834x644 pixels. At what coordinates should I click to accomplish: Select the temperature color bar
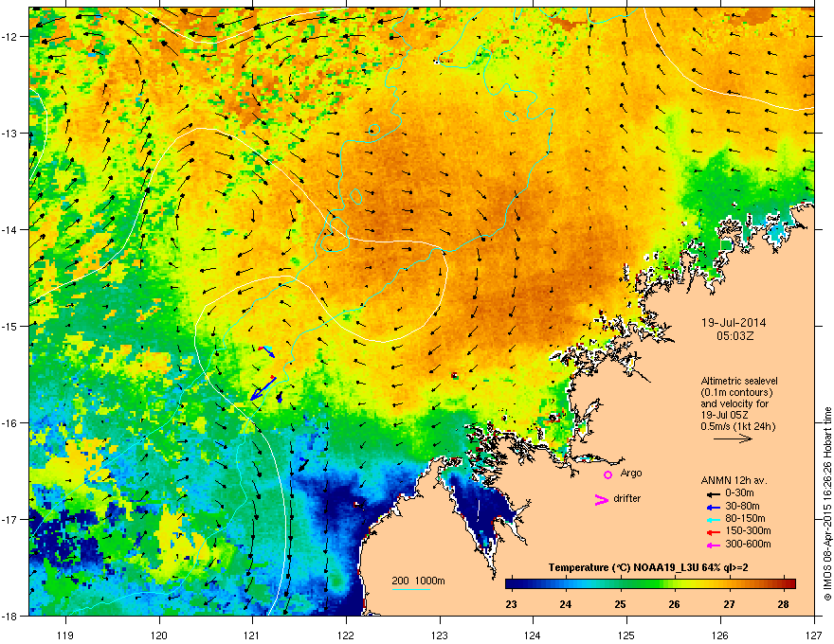[650, 583]
